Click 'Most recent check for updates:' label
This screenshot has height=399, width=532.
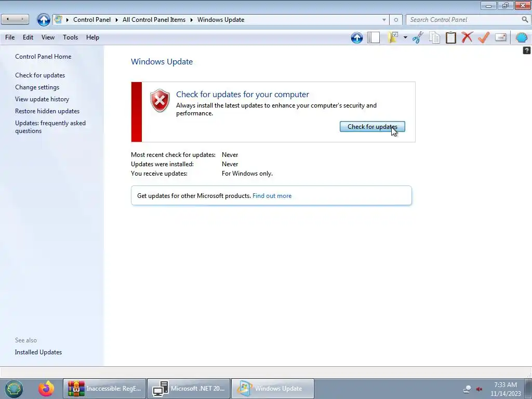(173, 155)
